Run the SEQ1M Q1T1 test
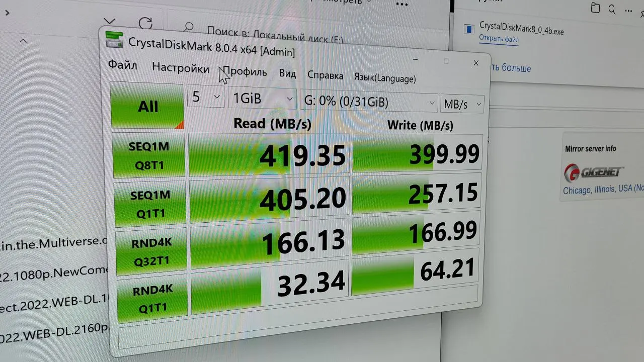 click(150, 204)
